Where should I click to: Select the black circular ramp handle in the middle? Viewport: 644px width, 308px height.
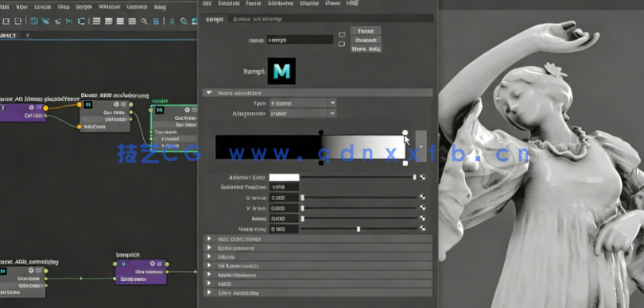coord(320,133)
